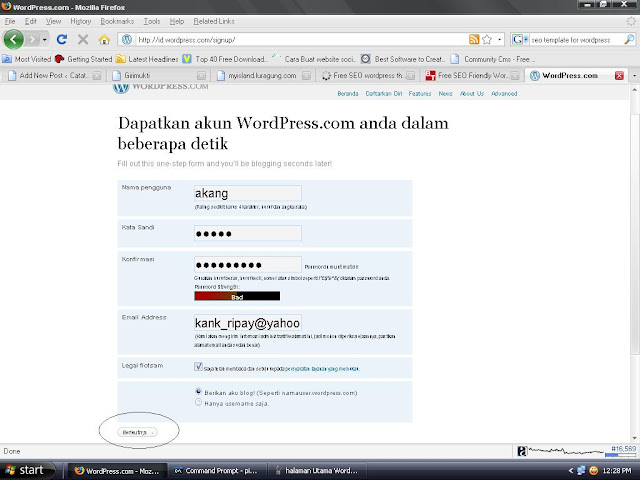Open the list-all-tabs dropdown arrow

point(634,76)
